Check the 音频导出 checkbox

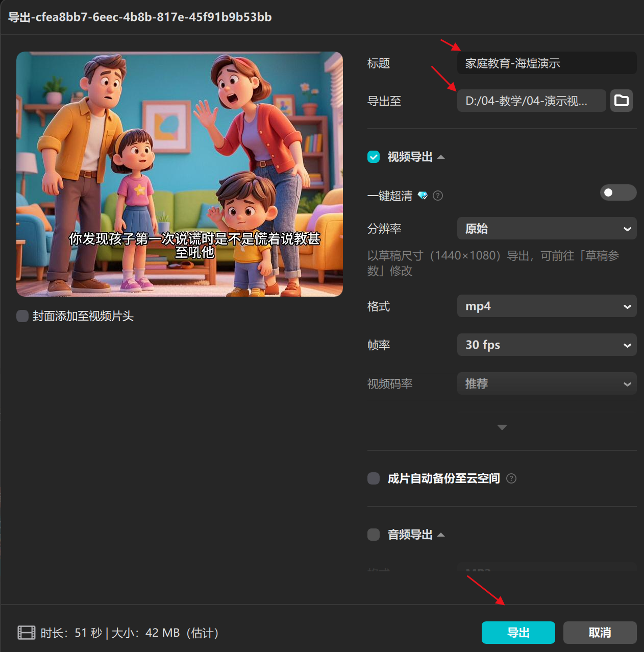(374, 535)
